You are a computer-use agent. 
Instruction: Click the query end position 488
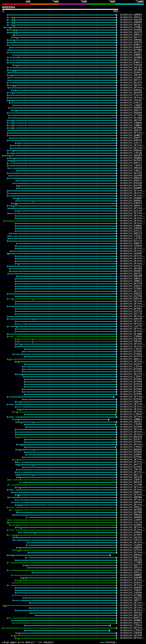(115, 11)
